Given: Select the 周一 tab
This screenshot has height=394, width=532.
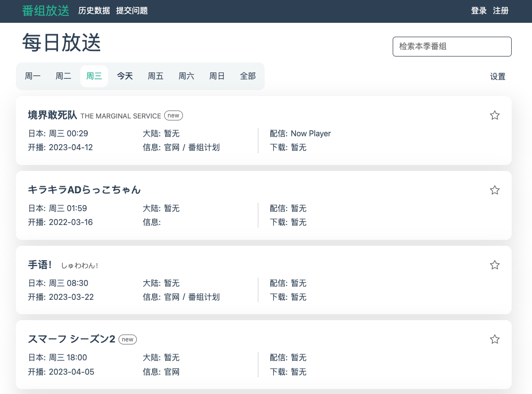Looking at the screenshot, I should 33,76.
